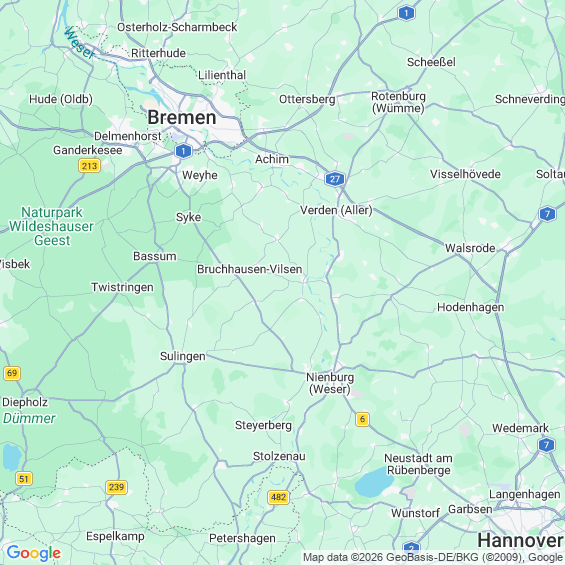Image resolution: width=565 pixels, height=565 pixels.
Task: Click the yellow 213 road shield
Action: tap(89, 166)
